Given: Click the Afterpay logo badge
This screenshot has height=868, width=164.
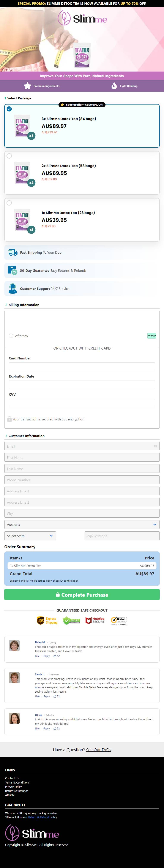Looking at the screenshot, I should 151,336.
